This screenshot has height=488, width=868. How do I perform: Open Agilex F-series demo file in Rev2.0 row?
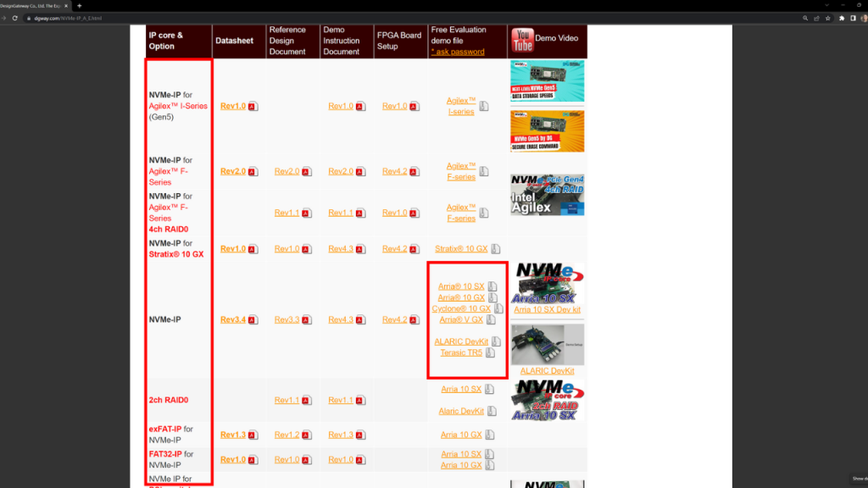pos(461,171)
